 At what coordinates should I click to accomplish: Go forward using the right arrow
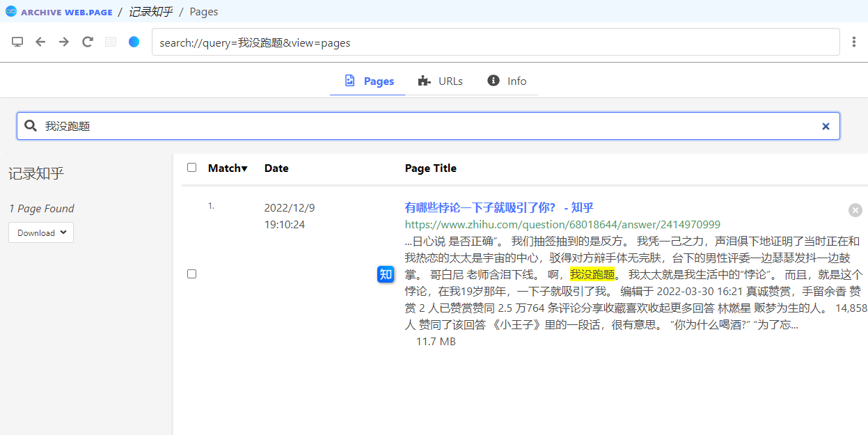coord(64,42)
